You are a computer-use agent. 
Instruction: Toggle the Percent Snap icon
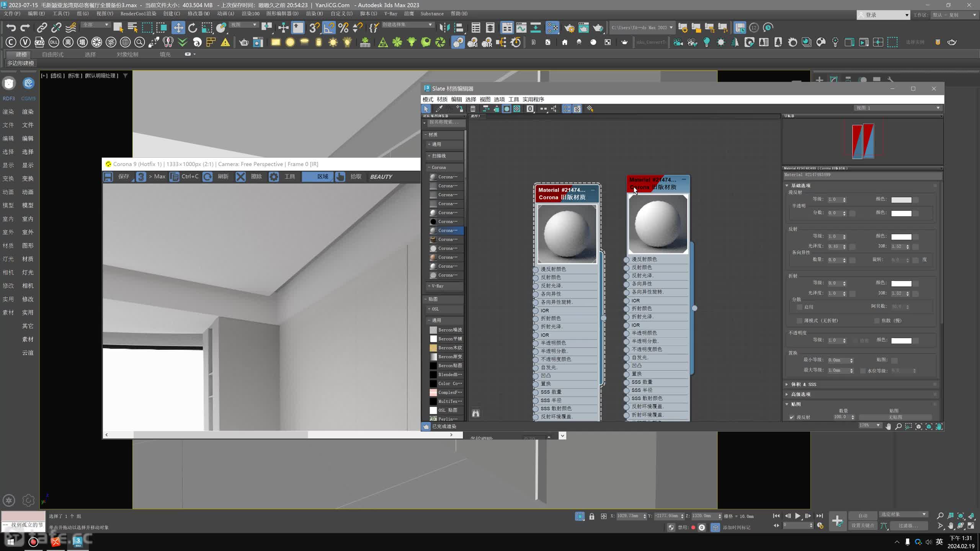coord(343,28)
